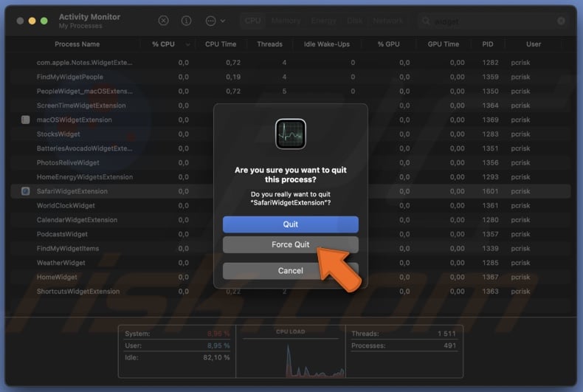Select the PeopleWidget_macOSExtens... process
Image resolution: width=583 pixels, height=392 pixels.
pos(290,91)
